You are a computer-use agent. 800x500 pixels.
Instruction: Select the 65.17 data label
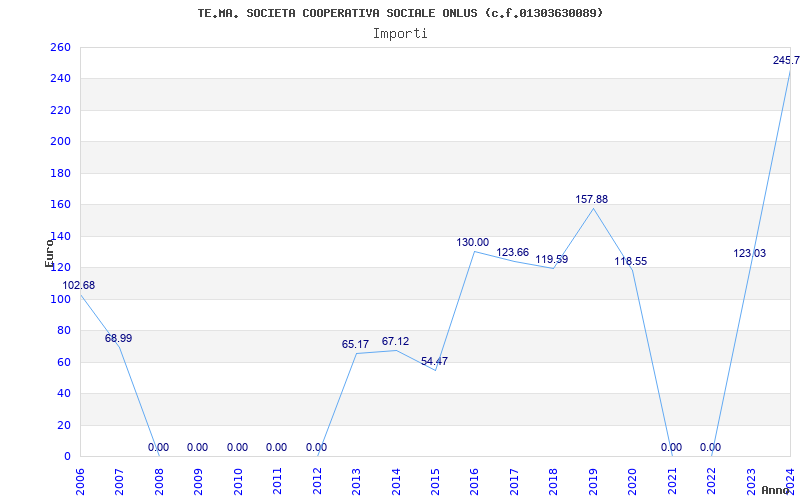(x=355, y=344)
